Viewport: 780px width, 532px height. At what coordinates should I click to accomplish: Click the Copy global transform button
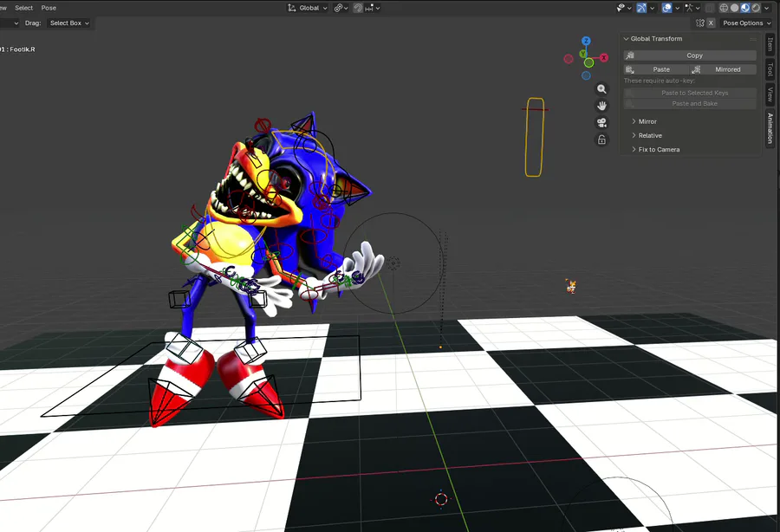click(x=690, y=55)
